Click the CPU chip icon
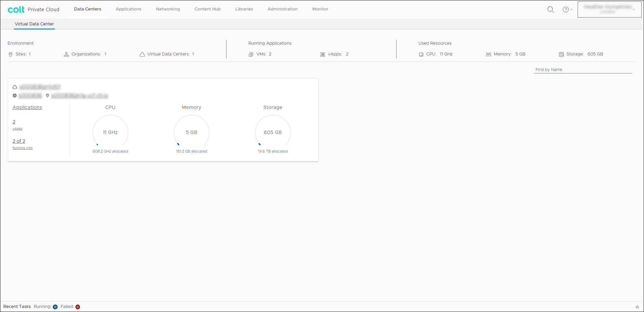 click(x=421, y=54)
